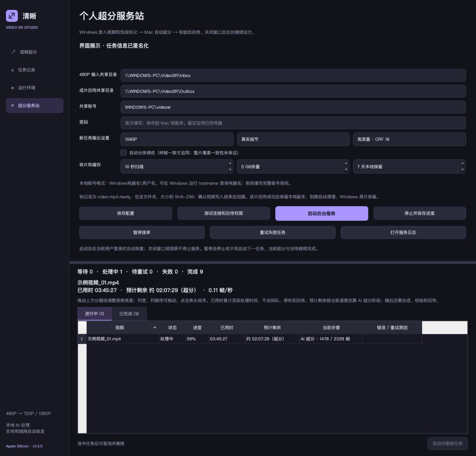The image size is (476, 456).
Task: Sort table by 进度 column header
Action: (x=197, y=328)
